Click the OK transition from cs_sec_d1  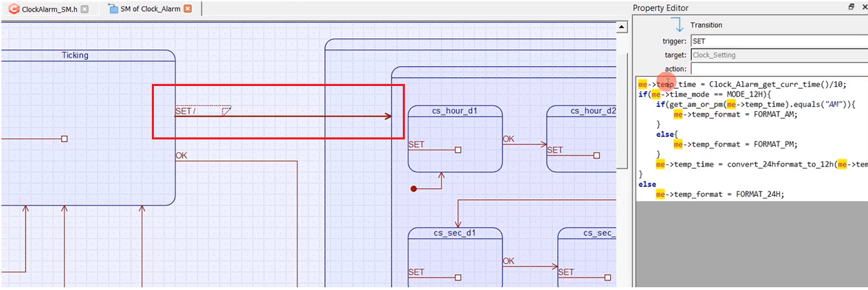click(530, 266)
